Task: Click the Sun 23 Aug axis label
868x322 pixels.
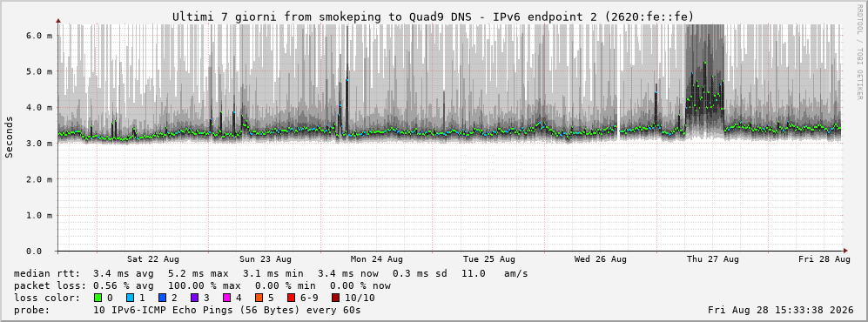Action: pyautogui.click(x=266, y=259)
